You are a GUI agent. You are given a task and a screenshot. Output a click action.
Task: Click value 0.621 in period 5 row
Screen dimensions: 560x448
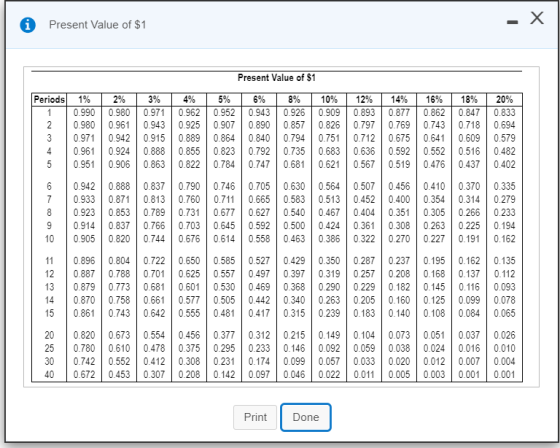329,164
